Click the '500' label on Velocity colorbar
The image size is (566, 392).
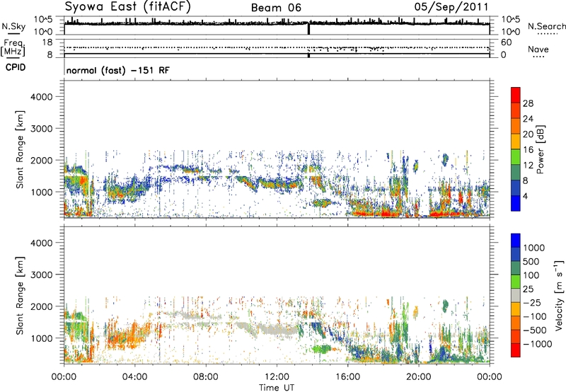(532, 262)
